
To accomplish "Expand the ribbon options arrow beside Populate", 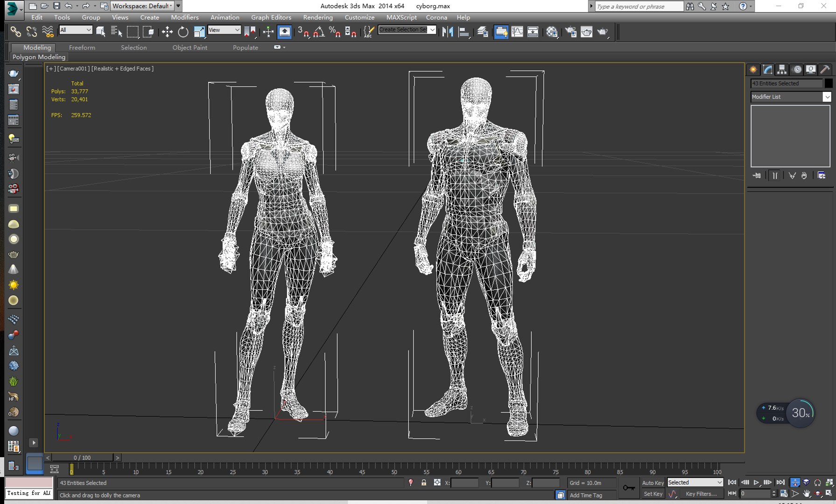I will click(279, 47).
